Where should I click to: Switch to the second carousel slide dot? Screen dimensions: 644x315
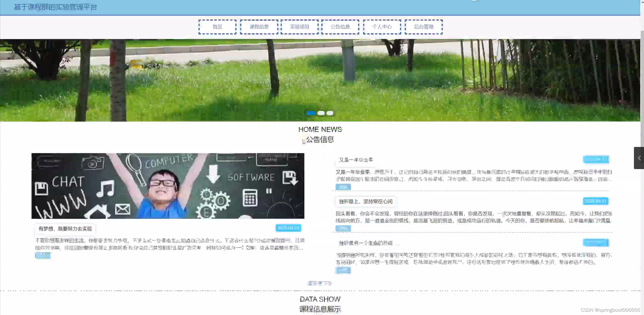pyautogui.click(x=321, y=113)
